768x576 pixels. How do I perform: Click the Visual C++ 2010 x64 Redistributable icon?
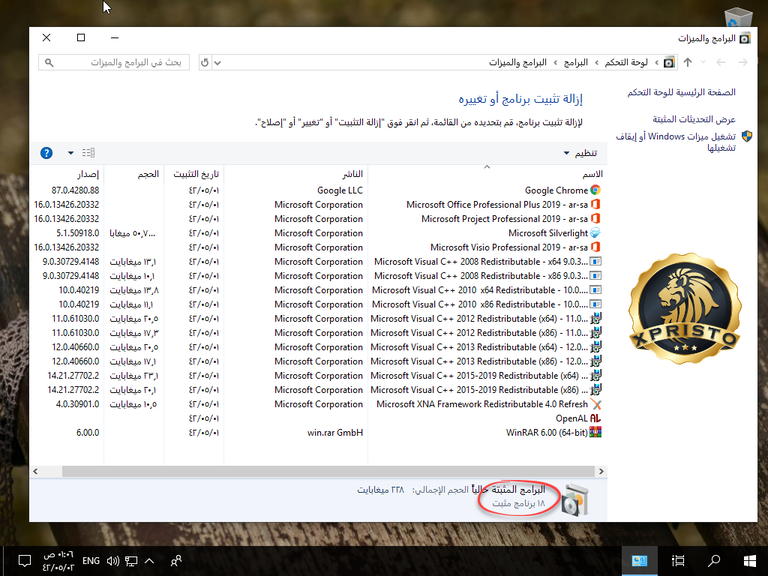tap(596, 290)
